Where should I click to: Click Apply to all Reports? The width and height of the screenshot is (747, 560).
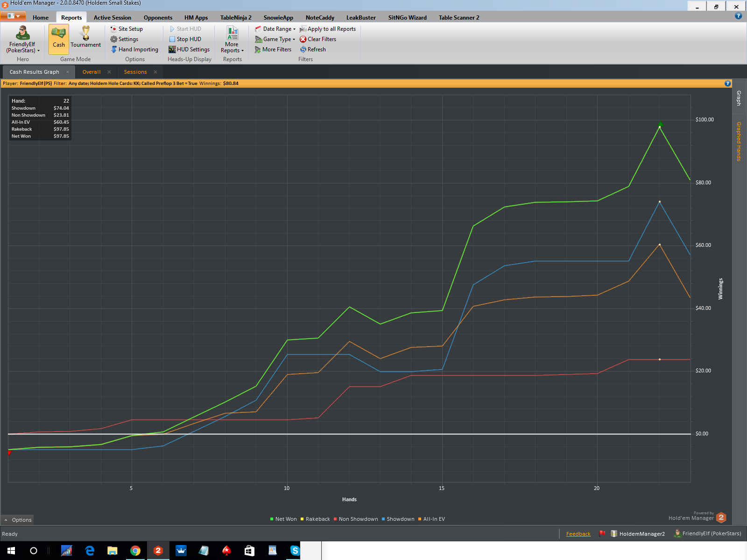[x=328, y=29]
